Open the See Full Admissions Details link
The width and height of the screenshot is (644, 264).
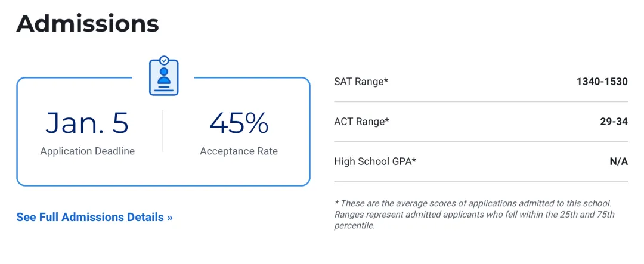[94, 217]
